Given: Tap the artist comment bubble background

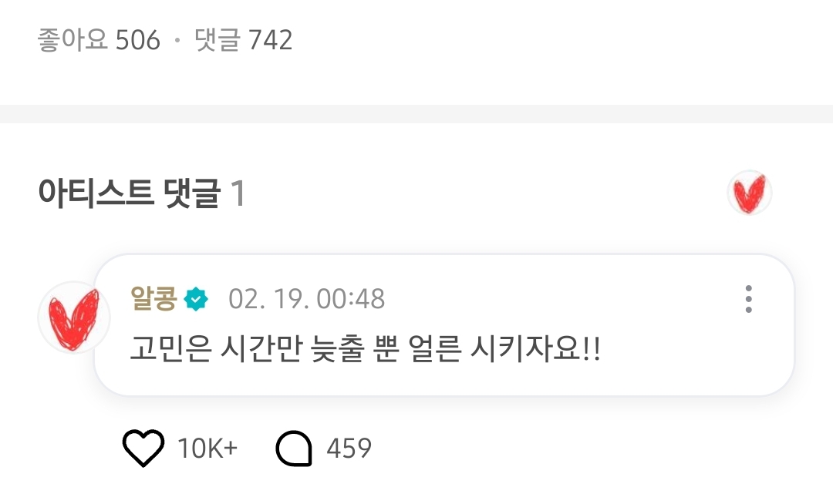Looking at the screenshot, I should 444,324.
